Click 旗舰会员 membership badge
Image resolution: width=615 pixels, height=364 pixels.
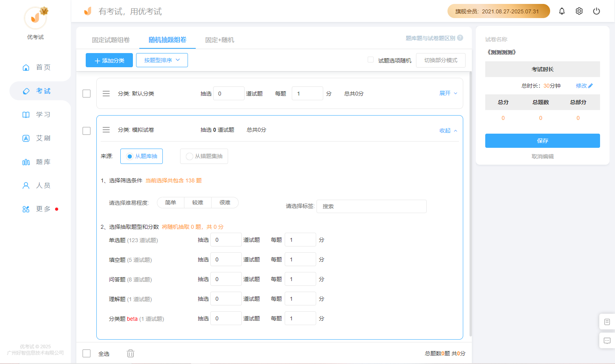pyautogui.click(x=499, y=11)
